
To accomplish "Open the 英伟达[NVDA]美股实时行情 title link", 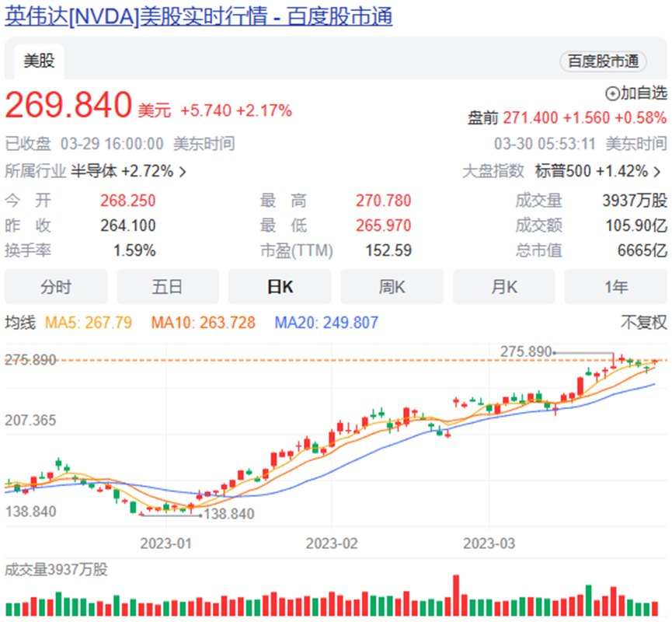I will pos(198,17).
